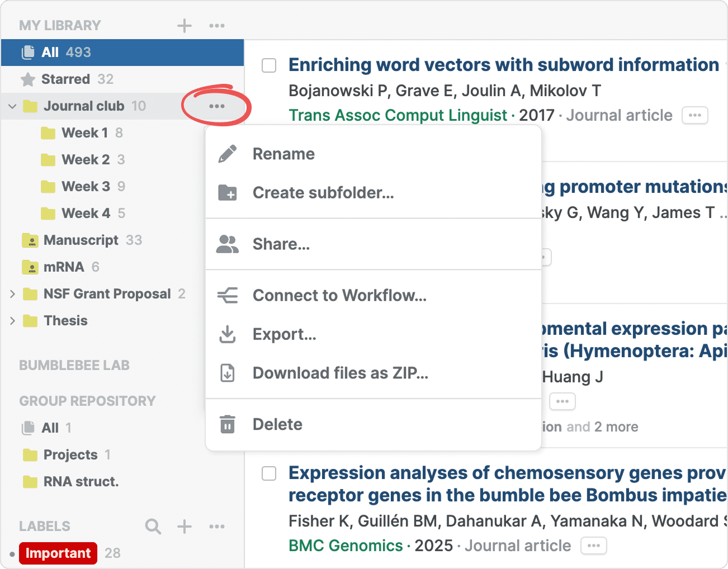Expand the Thesis folder
Screen dimensions: 728x569
pos(12,321)
